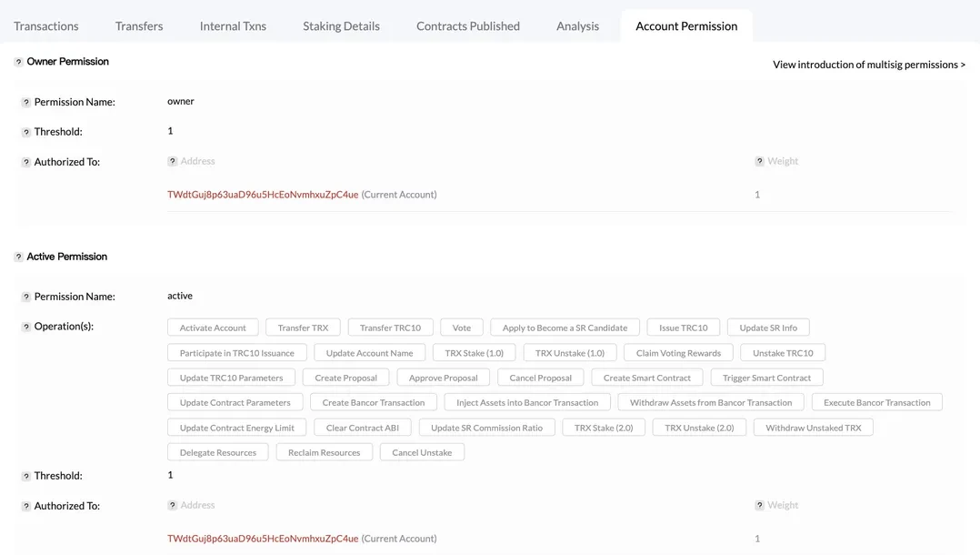Click the Update Contract Parameters tag
The height and width of the screenshot is (555, 980).
tap(235, 402)
